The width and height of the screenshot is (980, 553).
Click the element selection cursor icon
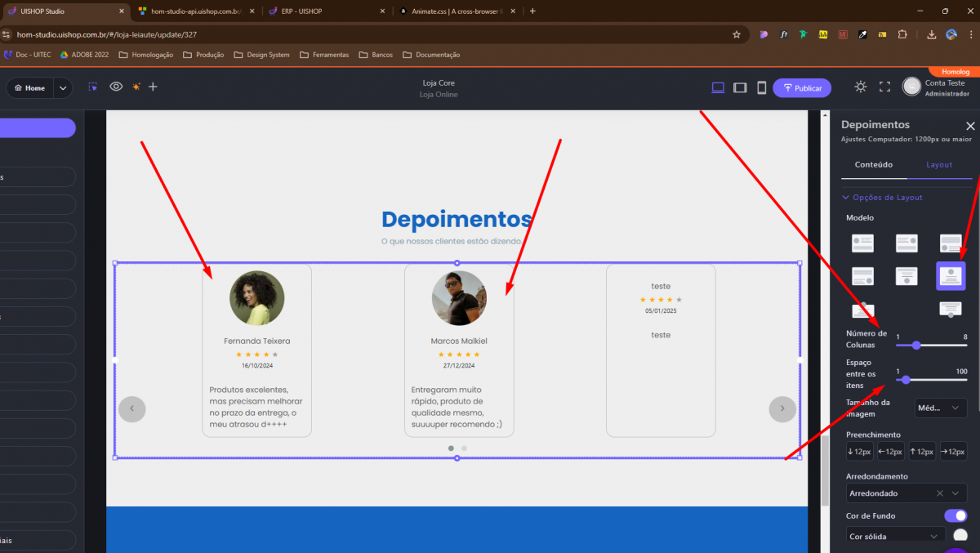93,87
